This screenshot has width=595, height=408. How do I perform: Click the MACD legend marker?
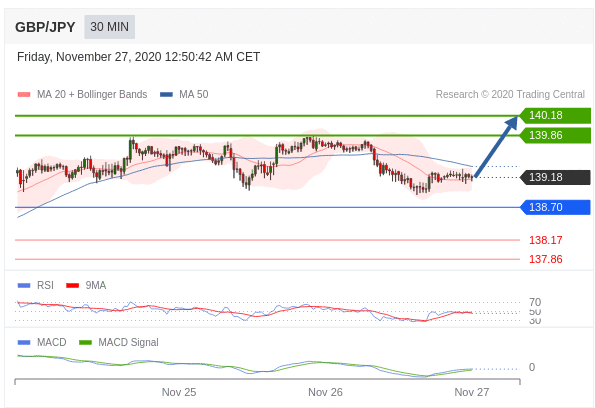24,343
